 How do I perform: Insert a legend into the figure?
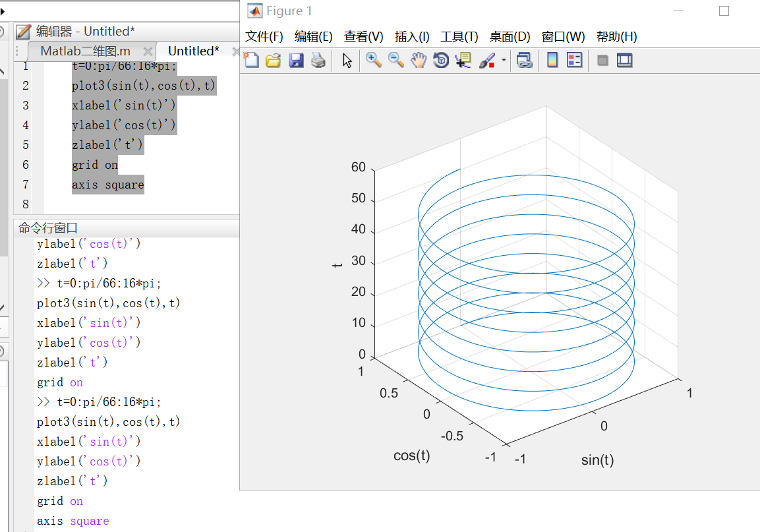[x=573, y=60]
